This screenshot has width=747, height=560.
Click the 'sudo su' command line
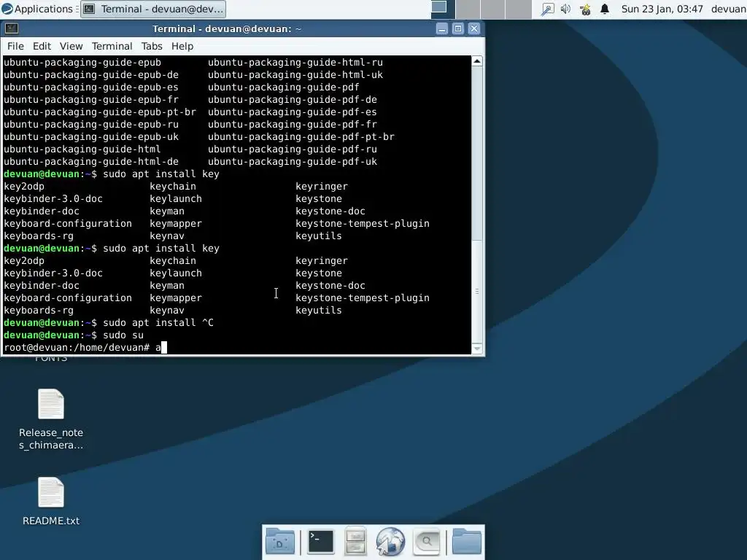tap(123, 335)
